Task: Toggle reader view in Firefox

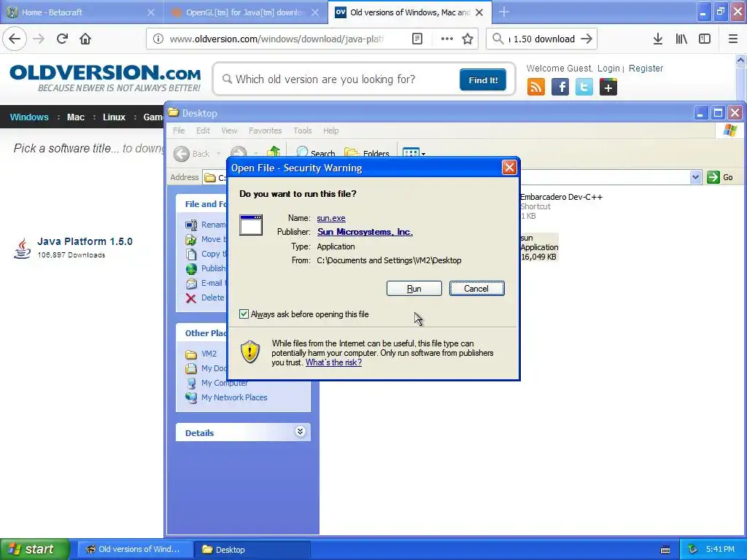Action: 417,39
